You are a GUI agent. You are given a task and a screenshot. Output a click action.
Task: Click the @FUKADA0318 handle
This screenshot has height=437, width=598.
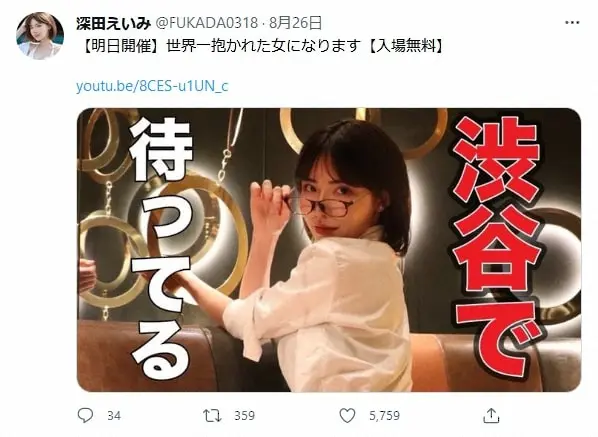click(x=206, y=23)
